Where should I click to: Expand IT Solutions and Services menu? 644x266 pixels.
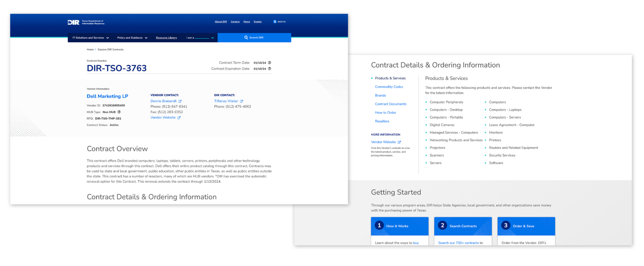[x=91, y=38]
